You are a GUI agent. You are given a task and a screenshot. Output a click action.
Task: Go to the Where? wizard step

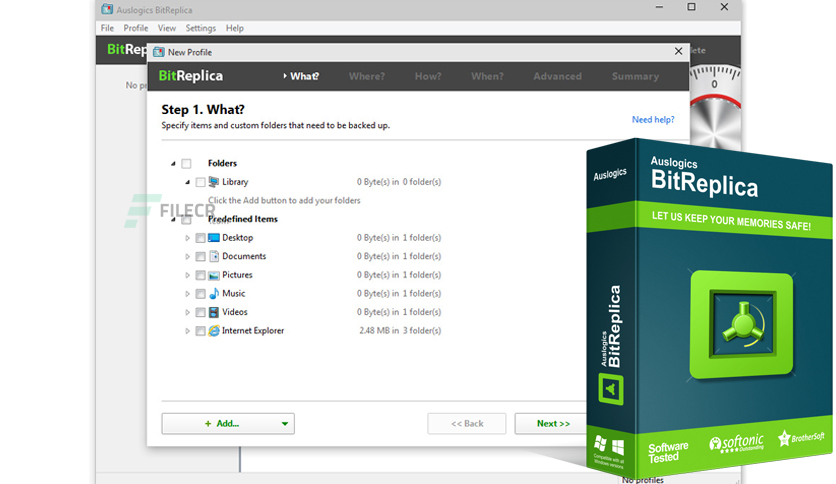tap(367, 76)
